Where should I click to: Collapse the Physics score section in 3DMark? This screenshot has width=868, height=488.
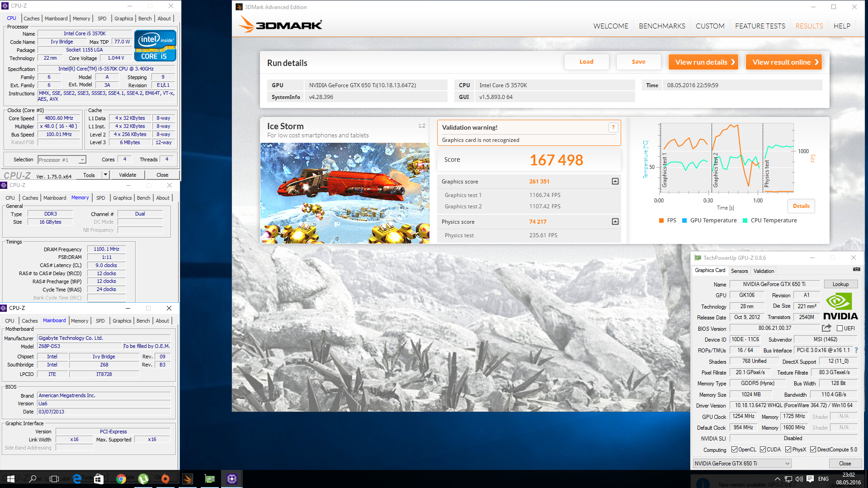tap(615, 221)
